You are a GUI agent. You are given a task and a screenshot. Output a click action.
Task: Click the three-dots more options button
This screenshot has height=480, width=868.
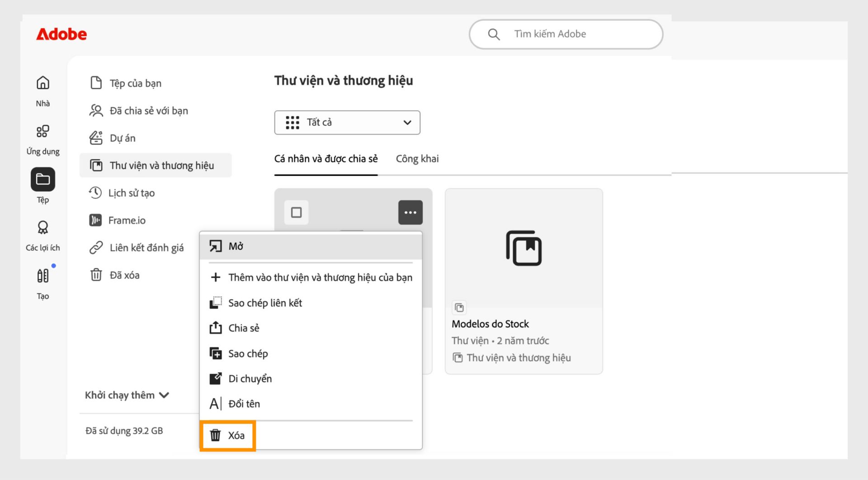point(410,212)
